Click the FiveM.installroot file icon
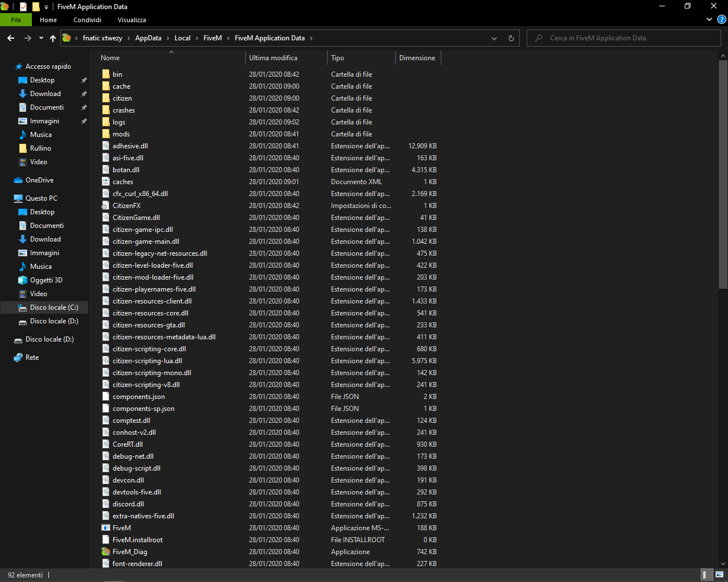The height and width of the screenshot is (582, 728). point(106,540)
